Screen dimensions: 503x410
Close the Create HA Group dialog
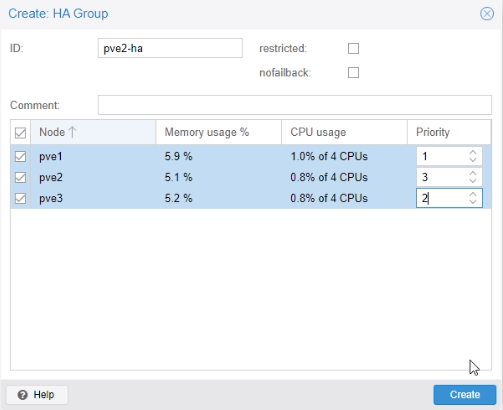[487, 14]
